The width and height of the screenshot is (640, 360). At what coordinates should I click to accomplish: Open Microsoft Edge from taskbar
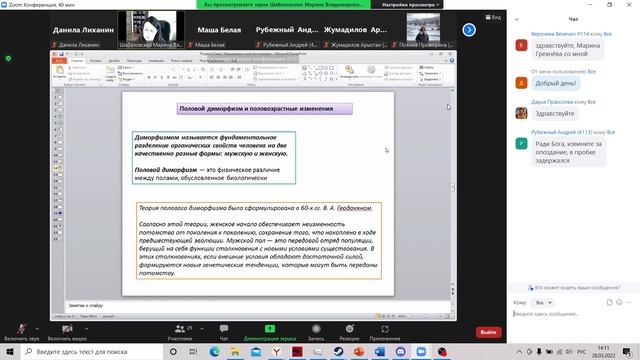(x=214, y=351)
